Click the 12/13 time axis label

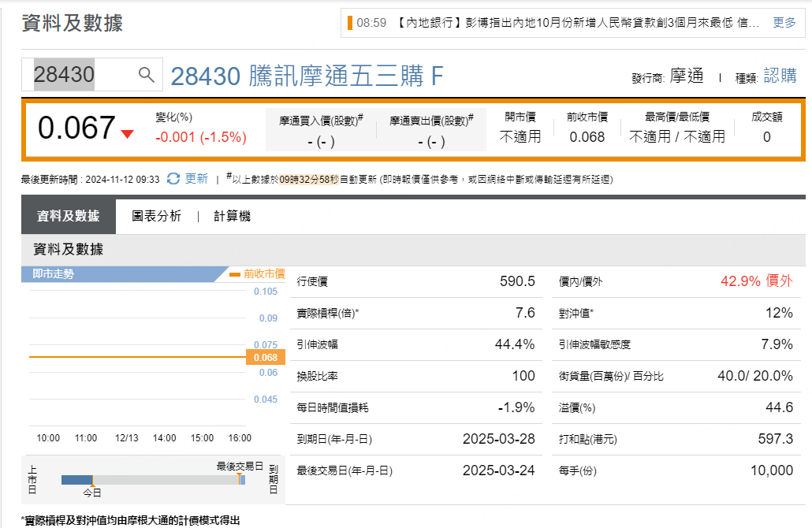coord(126,438)
